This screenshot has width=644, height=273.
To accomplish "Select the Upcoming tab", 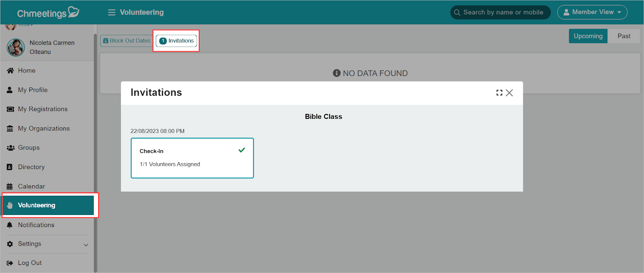I will tap(588, 36).
